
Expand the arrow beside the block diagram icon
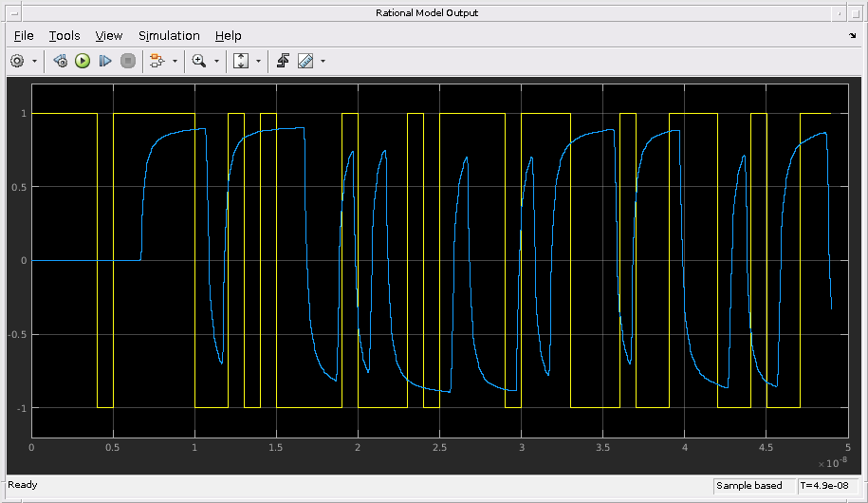click(175, 61)
